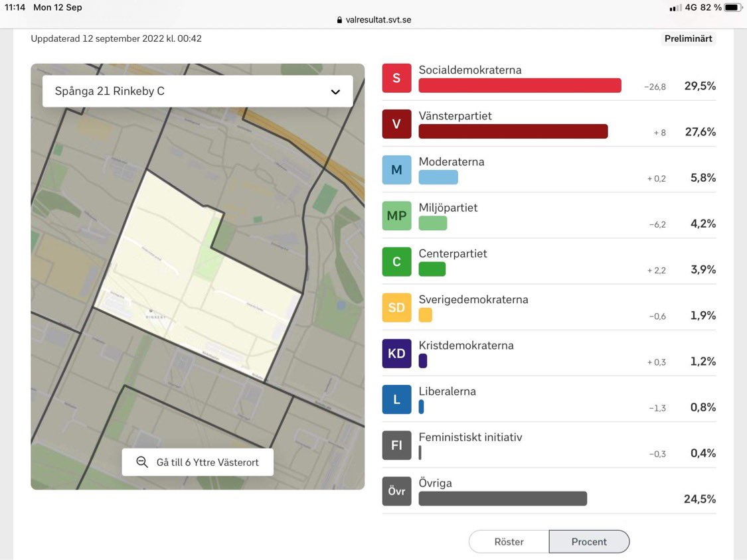
Task: Switch to the Röster tab
Action: pyautogui.click(x=509, y=541)
